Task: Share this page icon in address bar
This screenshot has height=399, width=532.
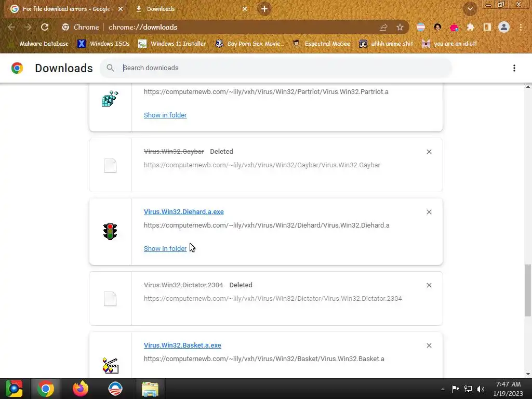Action: [383, 27]
